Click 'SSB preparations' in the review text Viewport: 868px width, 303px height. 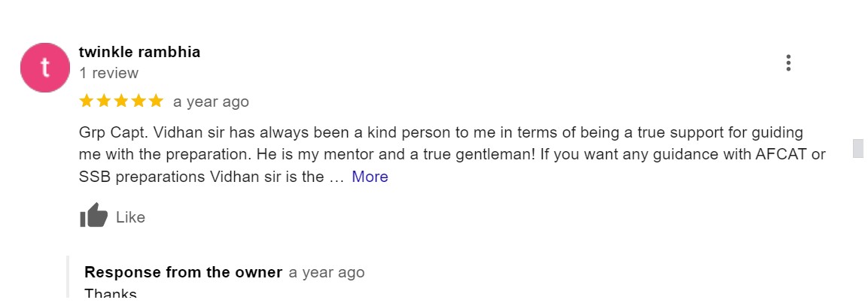[x=142, y=177]
